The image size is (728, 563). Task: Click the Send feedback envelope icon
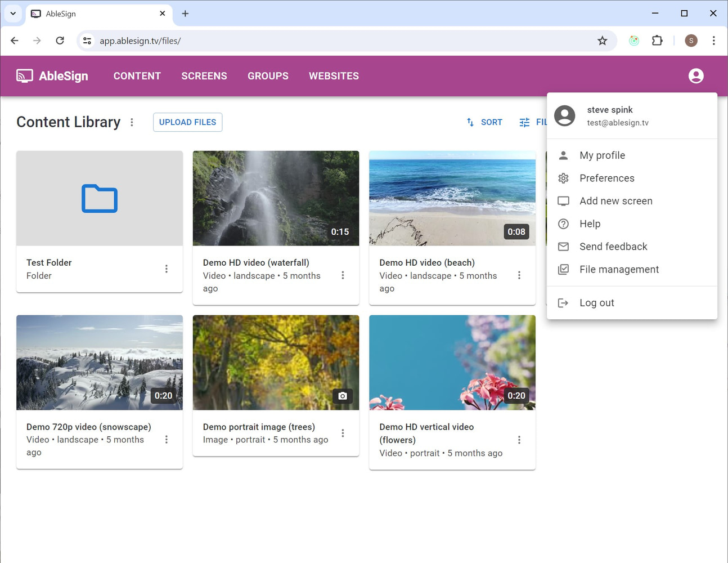[x=563, y=246]
